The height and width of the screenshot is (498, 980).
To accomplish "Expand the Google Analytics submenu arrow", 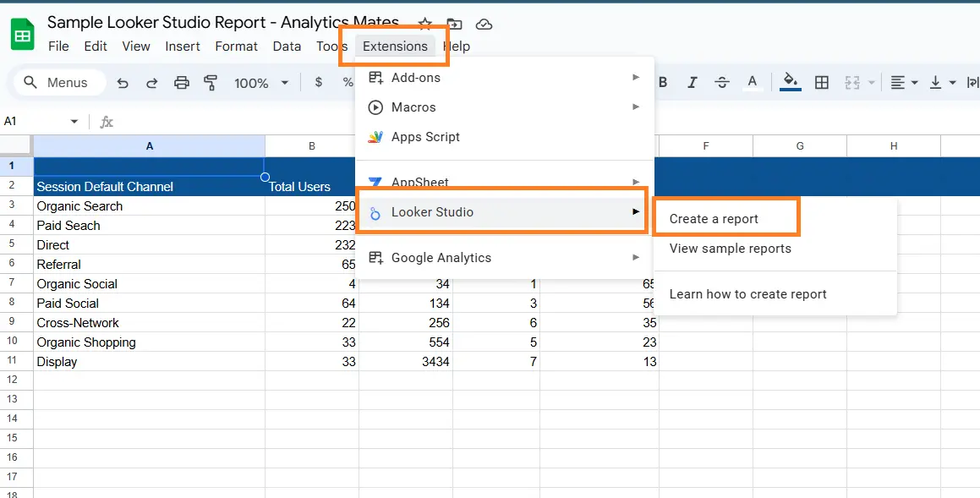I will pyautogui.click(x=636, y=257).
